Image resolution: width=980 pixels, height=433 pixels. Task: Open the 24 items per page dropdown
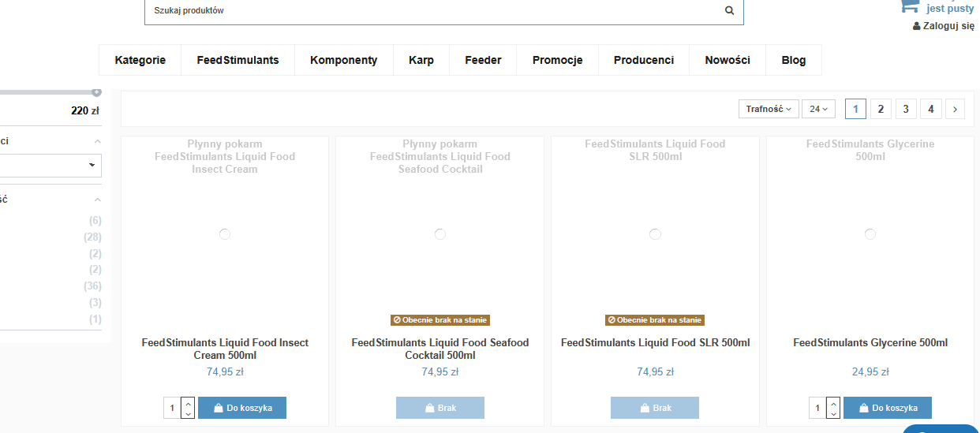818,109
